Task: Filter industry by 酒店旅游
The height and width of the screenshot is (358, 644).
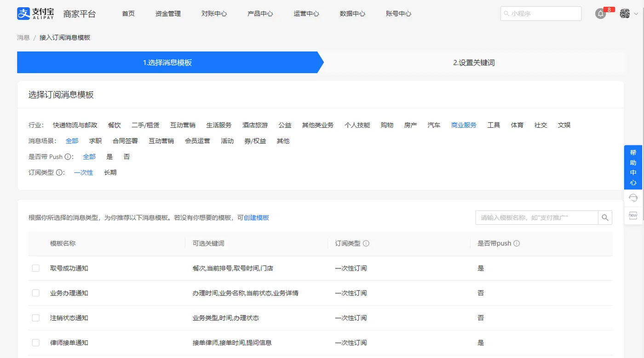Action: 255,125
